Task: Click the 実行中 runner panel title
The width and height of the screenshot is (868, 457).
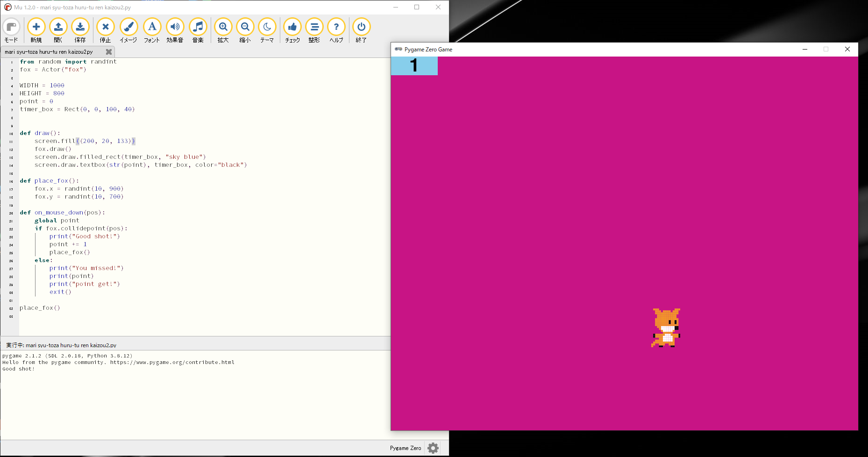Action: click(61, 345)
